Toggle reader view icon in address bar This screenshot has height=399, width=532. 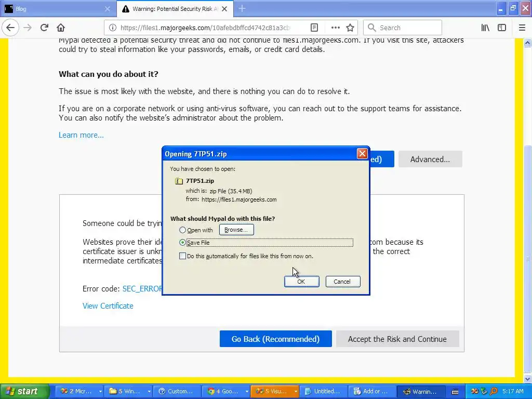pos(314,28)
